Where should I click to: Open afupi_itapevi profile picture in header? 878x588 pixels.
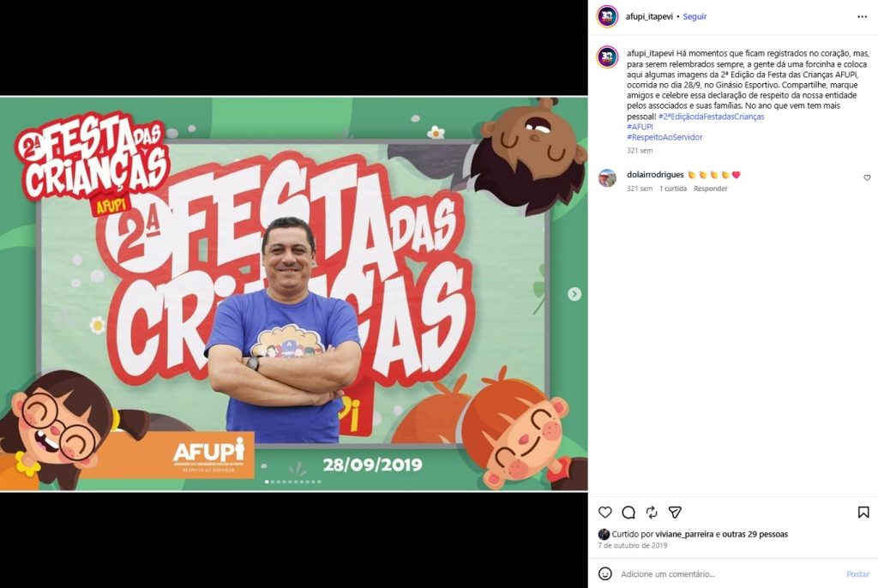point(607,16)
